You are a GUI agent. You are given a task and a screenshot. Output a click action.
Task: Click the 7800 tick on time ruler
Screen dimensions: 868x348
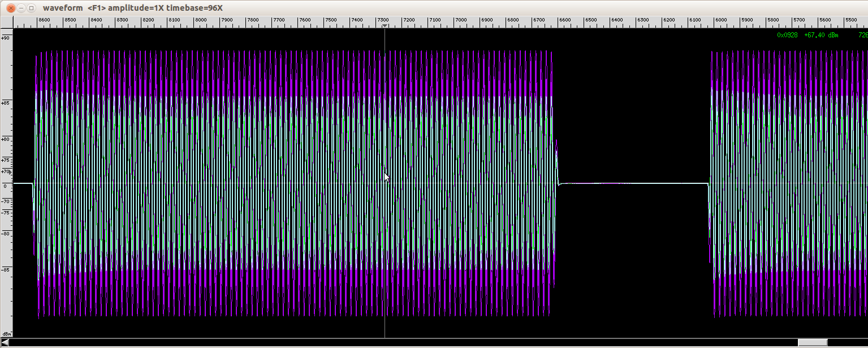pyautogui.click(x=252, y=20)
